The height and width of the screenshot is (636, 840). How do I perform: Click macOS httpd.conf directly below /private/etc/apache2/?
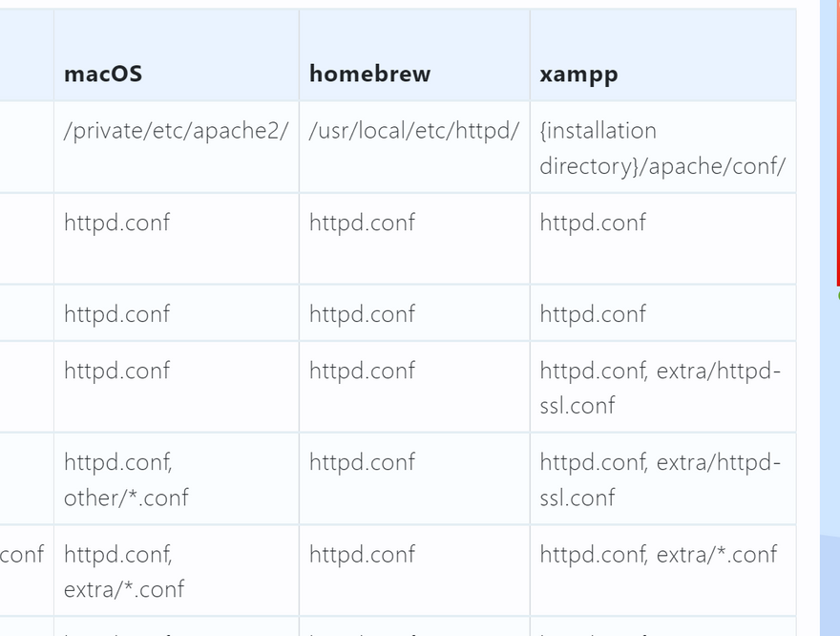pos(116,223)
